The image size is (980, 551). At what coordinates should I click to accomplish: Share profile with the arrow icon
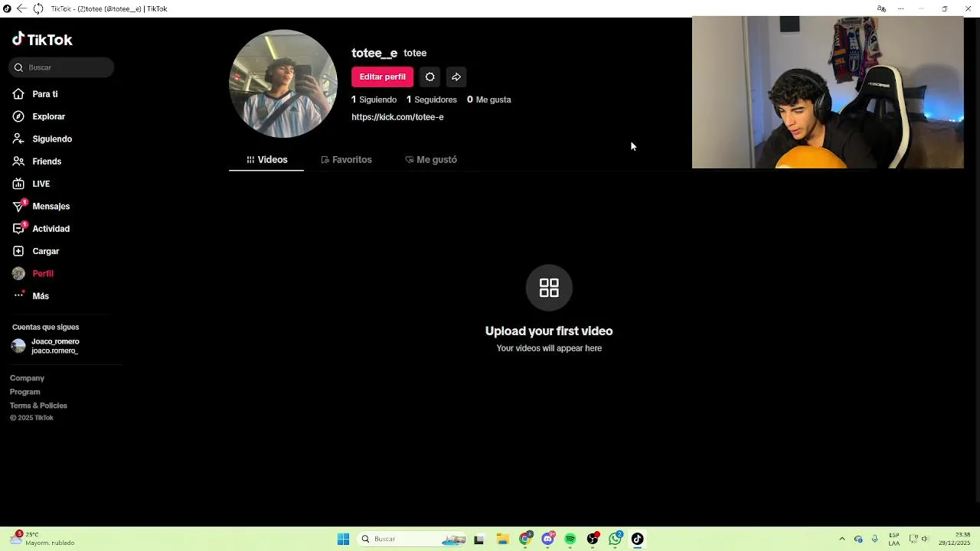456,77
